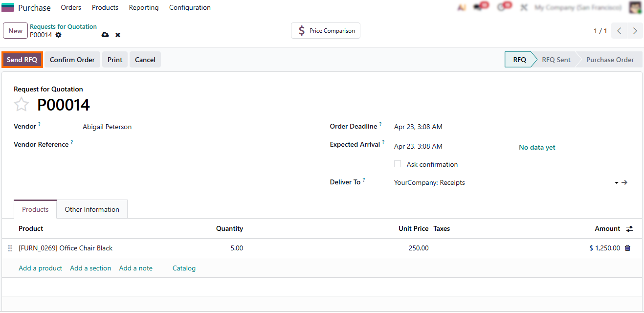Click the Send RFQ button
The width and height of the screenshot is (644, 313).
click(x=22, y=60)
